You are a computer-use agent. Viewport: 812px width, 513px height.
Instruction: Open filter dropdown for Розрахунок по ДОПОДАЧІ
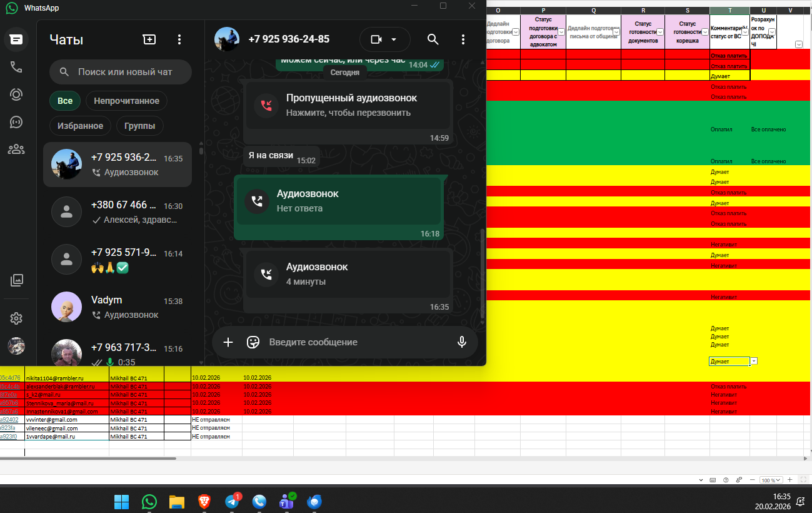tap(772, 31)
